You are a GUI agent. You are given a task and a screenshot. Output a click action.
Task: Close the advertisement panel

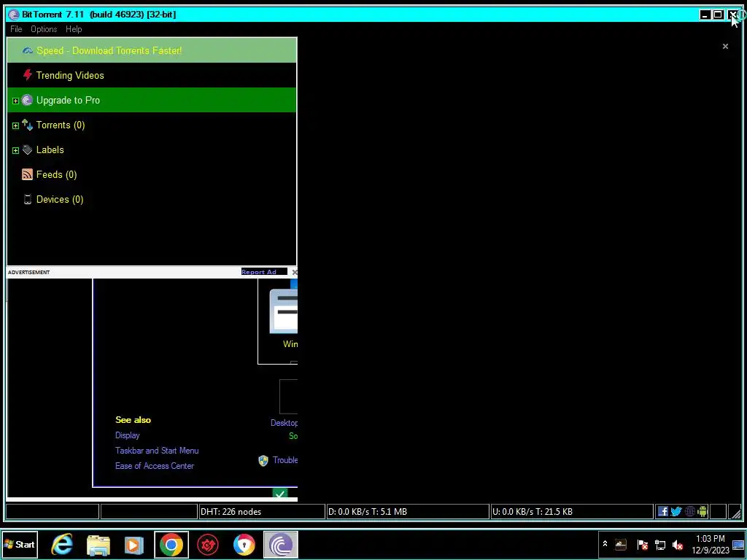tap(295, 272)
